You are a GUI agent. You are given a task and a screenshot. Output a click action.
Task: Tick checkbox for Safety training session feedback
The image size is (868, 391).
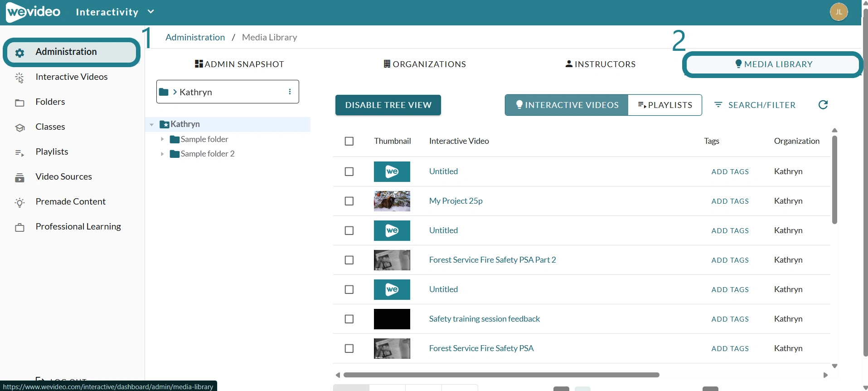click(x=349, y=319)
